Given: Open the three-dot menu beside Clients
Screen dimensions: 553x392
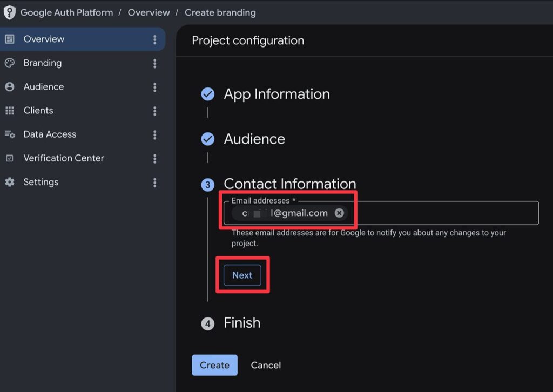Looking at the screenshot, I should tap(154, 111).
